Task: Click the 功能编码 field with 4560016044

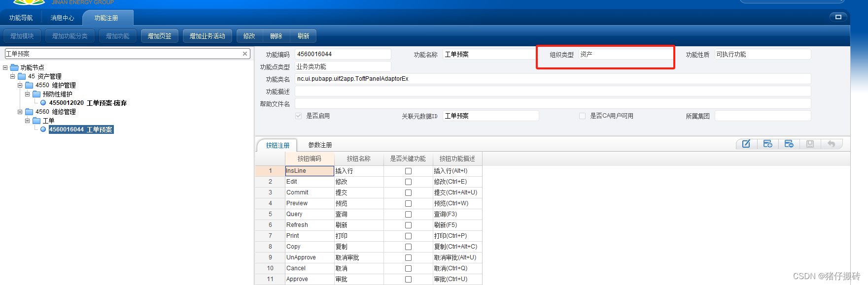Action: pyautogui.click(x=343, y=54)
